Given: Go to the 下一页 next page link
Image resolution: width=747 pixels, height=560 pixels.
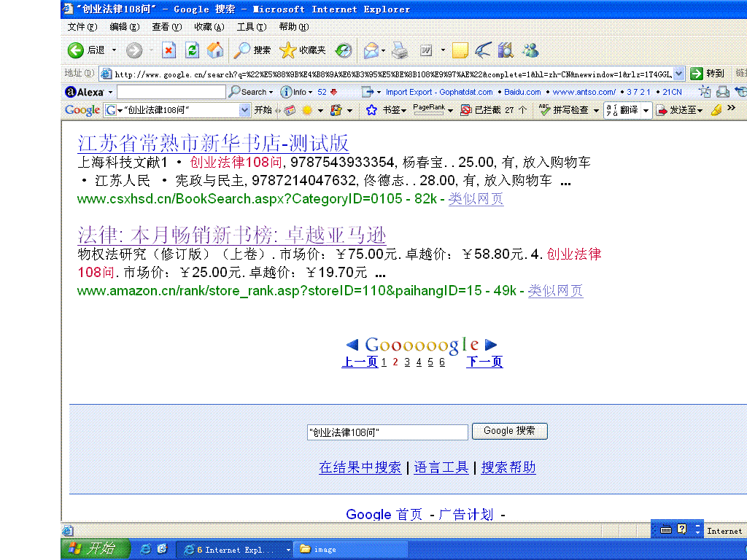Looking at the screenshot, I should pos(484,362).
